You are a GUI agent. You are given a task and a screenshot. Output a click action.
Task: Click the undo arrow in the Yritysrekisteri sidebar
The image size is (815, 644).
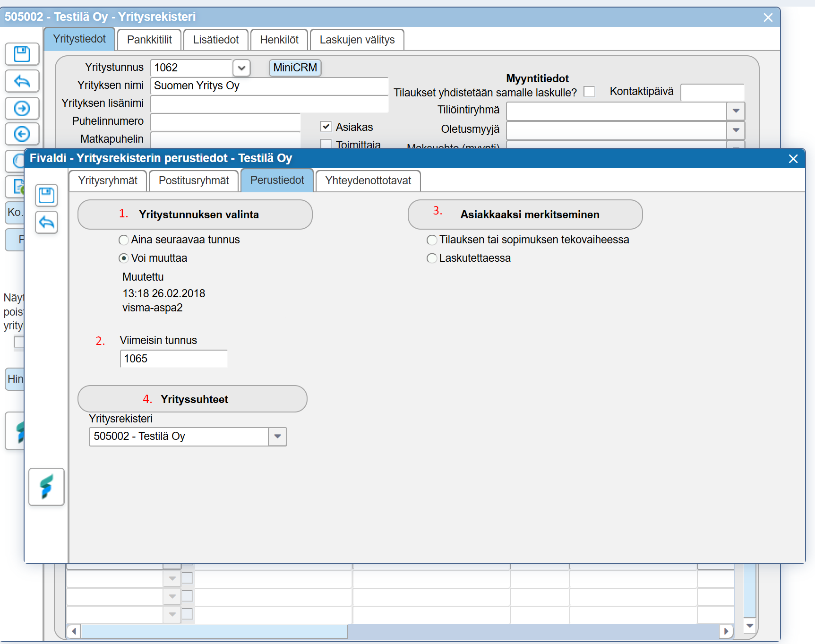[22, 81]
